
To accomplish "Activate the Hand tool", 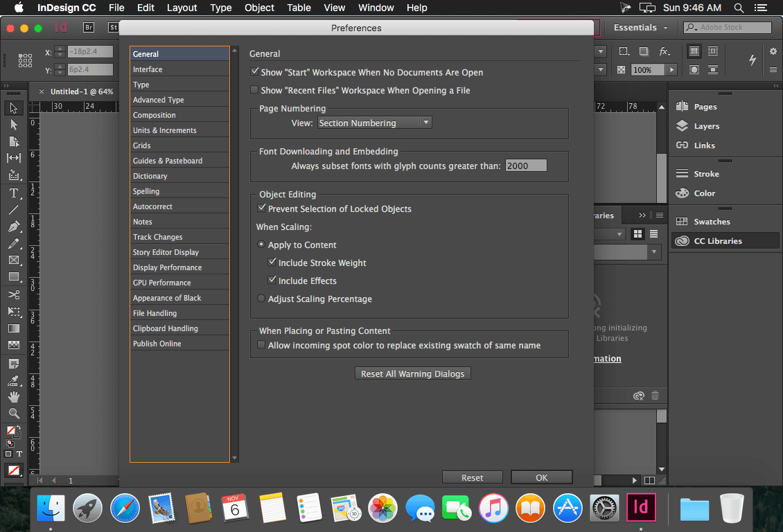I will tap(14, 396).
